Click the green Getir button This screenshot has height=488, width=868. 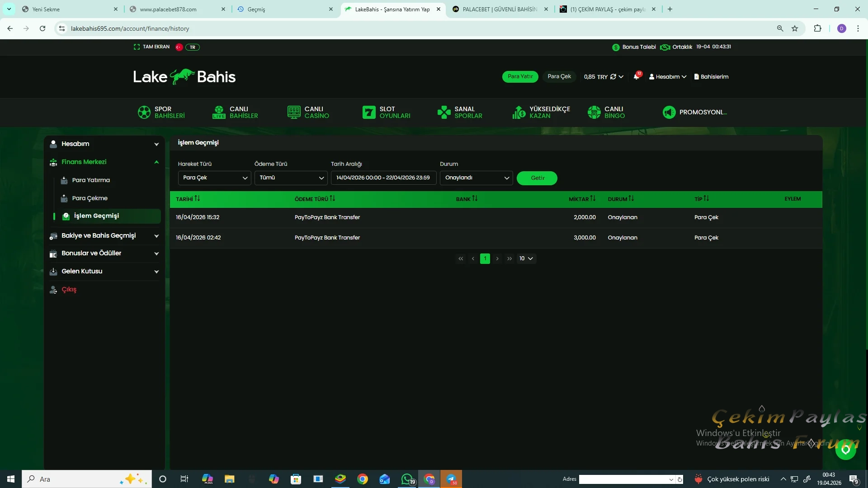coord(537,178)
